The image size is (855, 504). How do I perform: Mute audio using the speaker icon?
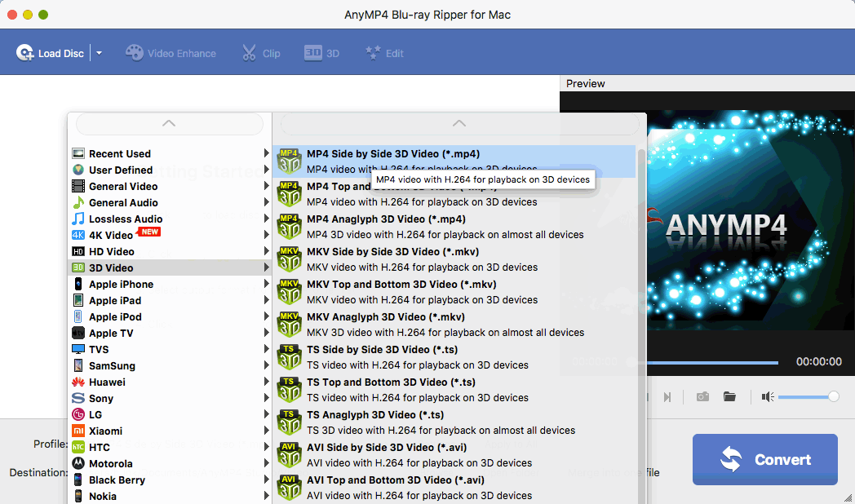pyautogui.click(x=768, y=396)
